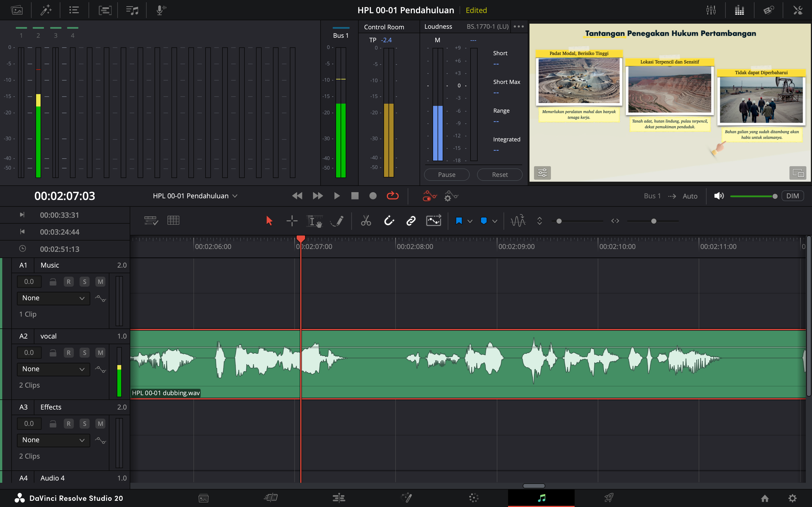This screenshot has width=812, height=507.
Task: Click the DIM button
Action: coord(792,196)
